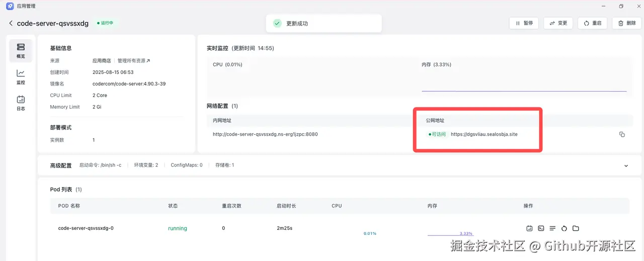Click the pod memory usage chart
Image resolution: width=644 pixels, height=261 pixels.
point(450,234)
